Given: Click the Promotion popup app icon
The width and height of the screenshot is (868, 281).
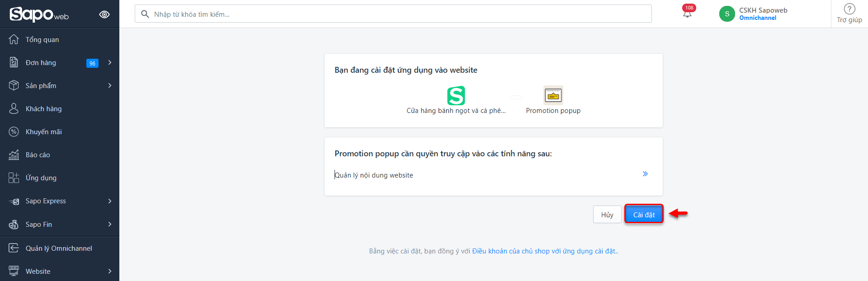Looking at the screenshot, I should pyautogui.click(x=553, y=95).
